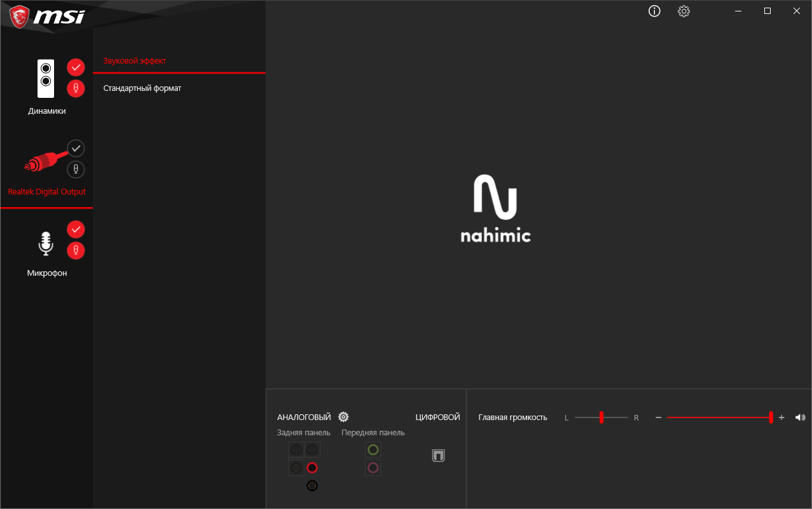812x509 pixels.
Task: Select the Микрофон microphone device icon
Action: tap(45, 243)
